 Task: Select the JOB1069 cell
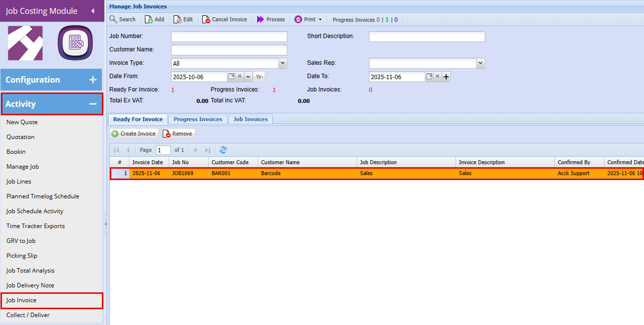(188, 174)
